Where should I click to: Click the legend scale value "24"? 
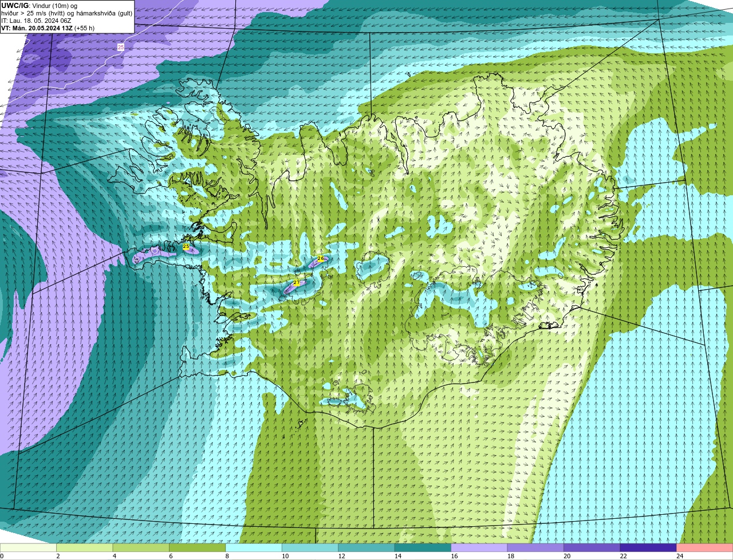click(680, 556)
